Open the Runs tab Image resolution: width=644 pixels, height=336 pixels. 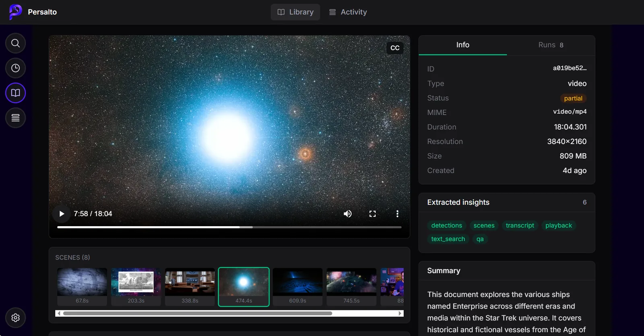click(551, 45)
